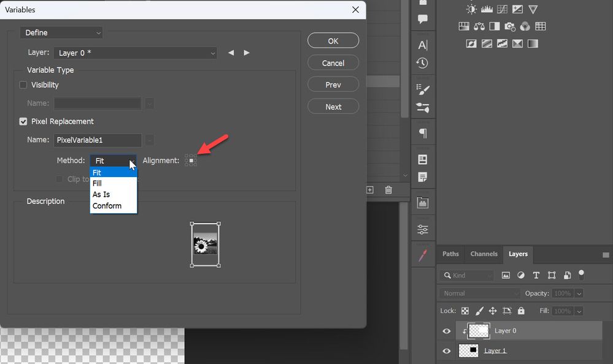Open the Define dropdown
The image size is (613, 364).
[x=61, y=32]
